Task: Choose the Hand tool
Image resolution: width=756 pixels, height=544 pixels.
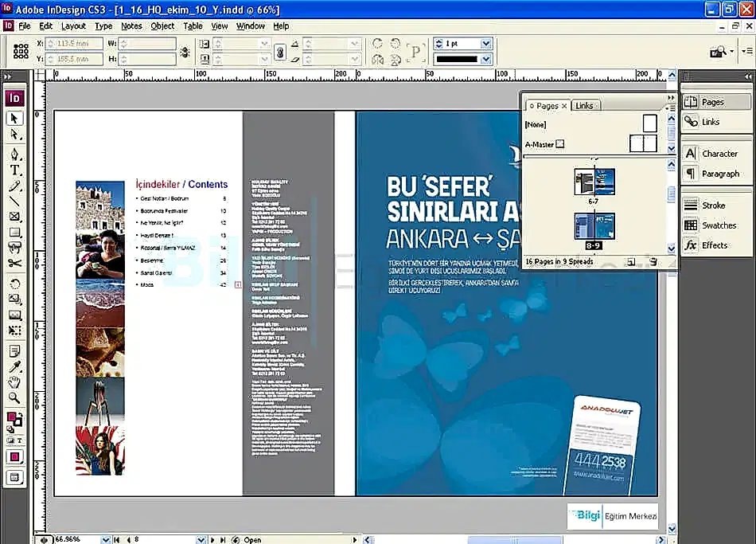Action: [14, 382]
